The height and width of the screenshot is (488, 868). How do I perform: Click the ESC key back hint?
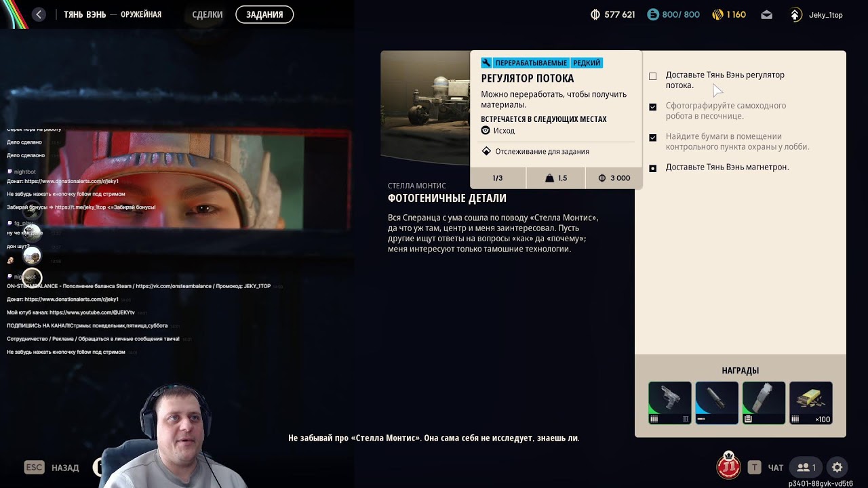click(34, 467)
